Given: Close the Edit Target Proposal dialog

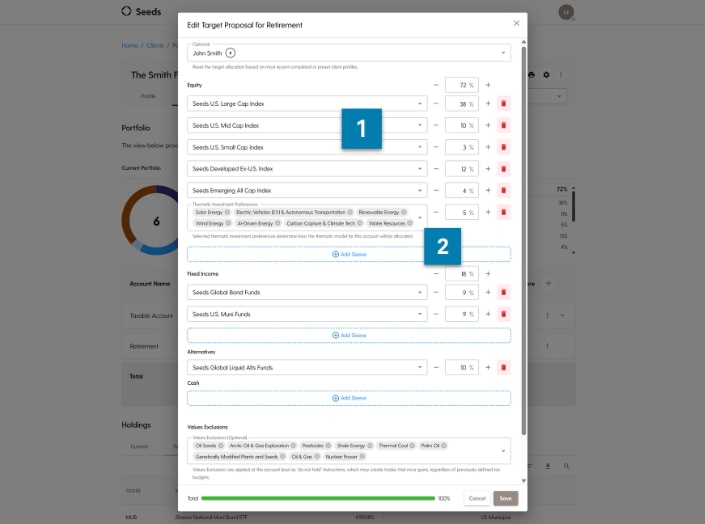Looking at the screenshot, I should [516, 23].
